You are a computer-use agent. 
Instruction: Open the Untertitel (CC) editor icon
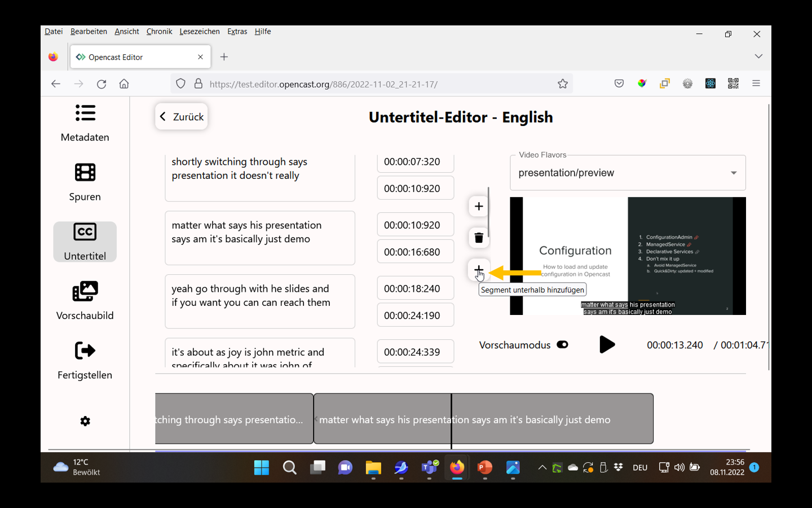(x=85, y=242)
